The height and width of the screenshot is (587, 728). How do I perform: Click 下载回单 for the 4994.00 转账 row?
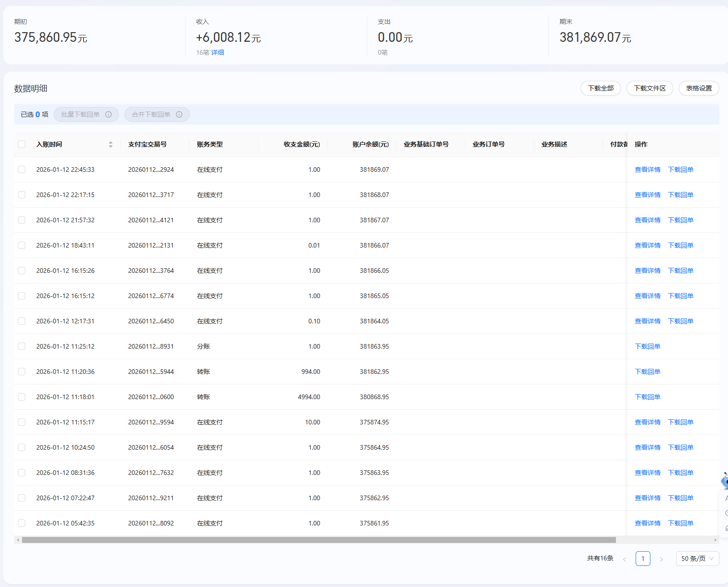tap(647, 397)
